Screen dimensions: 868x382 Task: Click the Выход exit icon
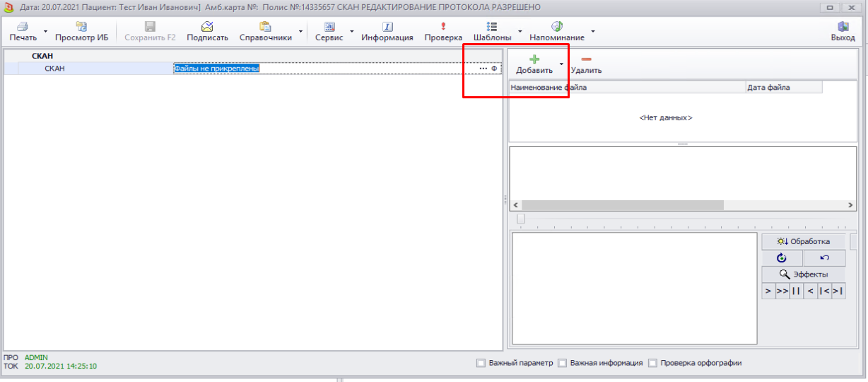(843, 27)
